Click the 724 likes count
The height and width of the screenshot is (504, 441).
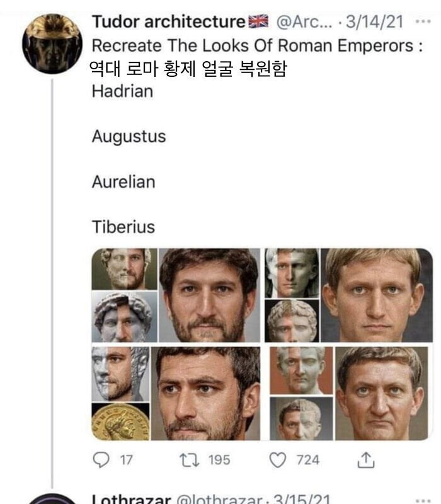pos(307,460)
